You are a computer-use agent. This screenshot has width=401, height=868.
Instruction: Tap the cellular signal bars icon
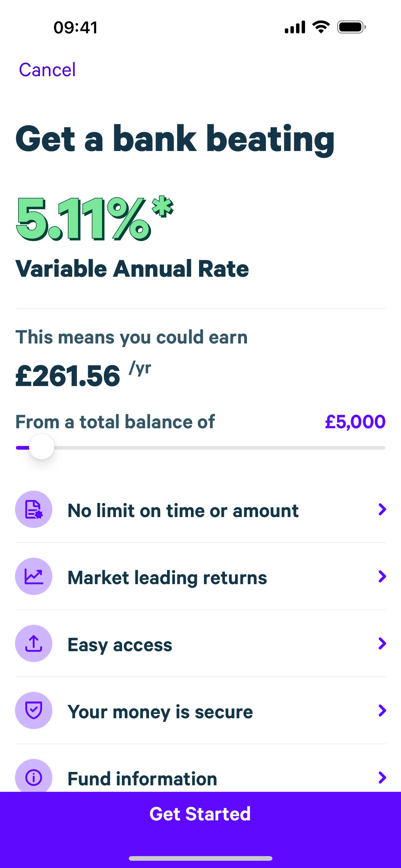(x=295, y=27)
